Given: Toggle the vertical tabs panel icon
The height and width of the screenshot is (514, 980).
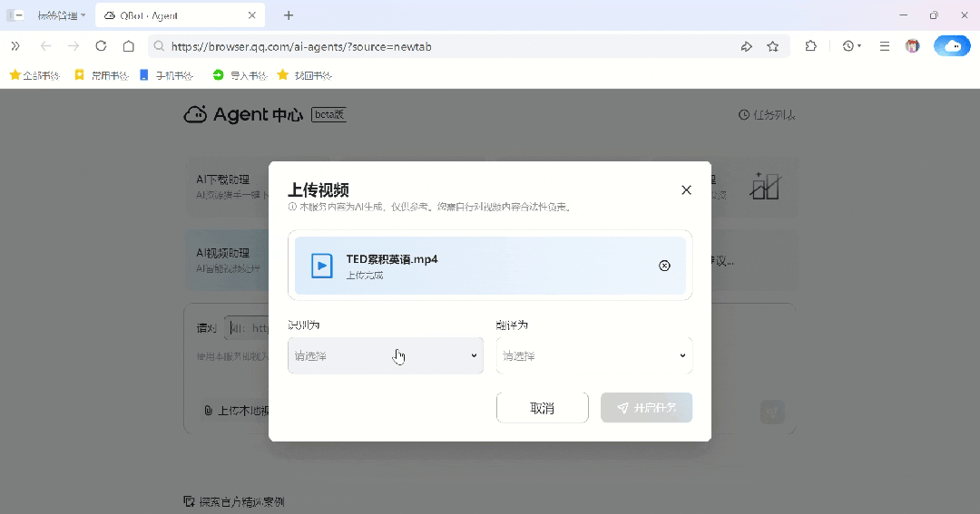Looking at the screenshot, I should [x=15, y=15].
